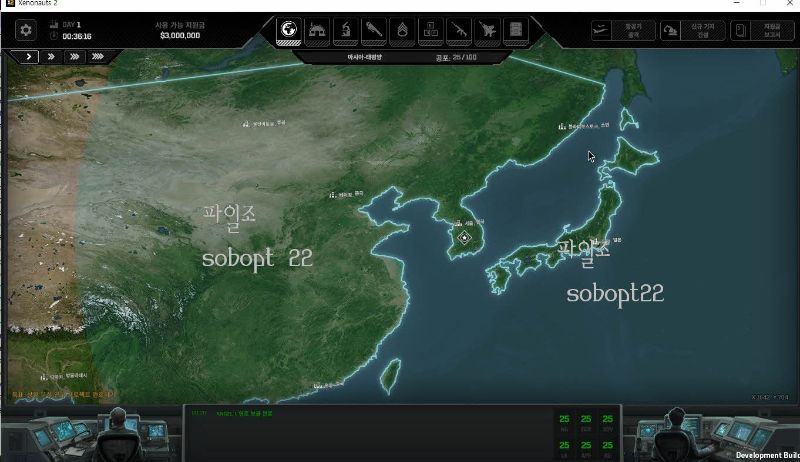This screenshot has height=462, width=800.
Task: Set time speed to double arrow
Action: pyautogui.click(x=51, y=57)
